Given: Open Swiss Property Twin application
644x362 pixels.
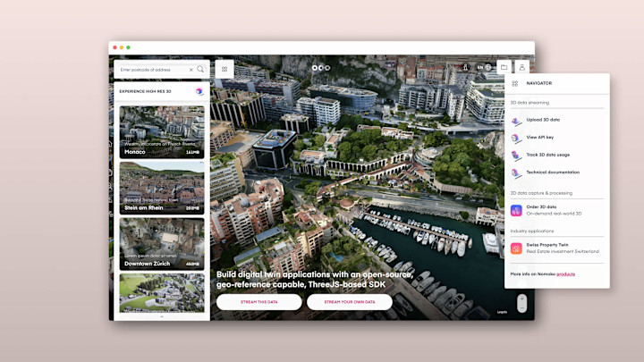Looking at the screenshot, I should pos(557,248).
